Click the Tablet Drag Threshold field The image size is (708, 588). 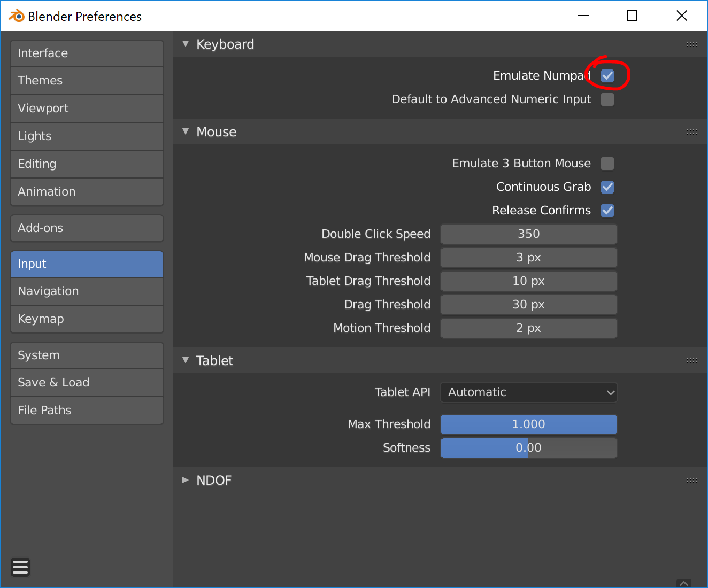pyautogui.click(x=529, y=281)
